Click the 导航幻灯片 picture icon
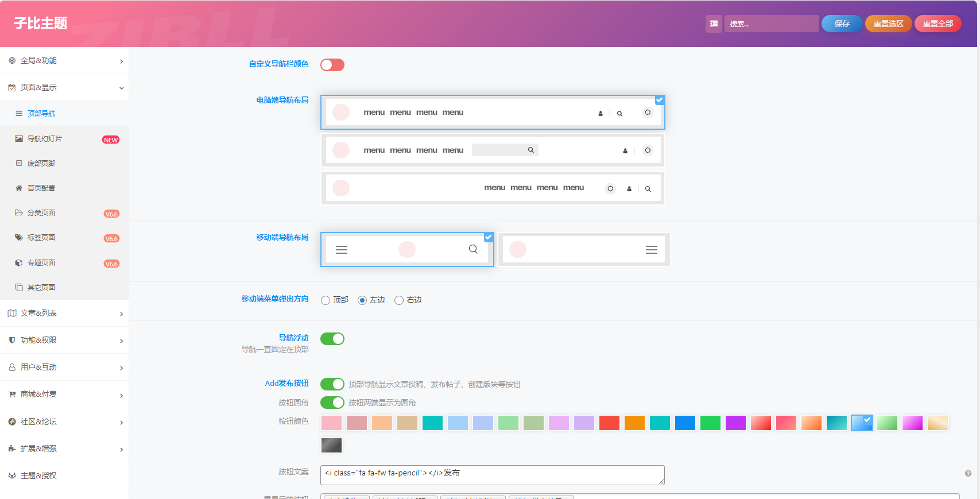This screenshot has width=980, height=499. tap(19, 139)
